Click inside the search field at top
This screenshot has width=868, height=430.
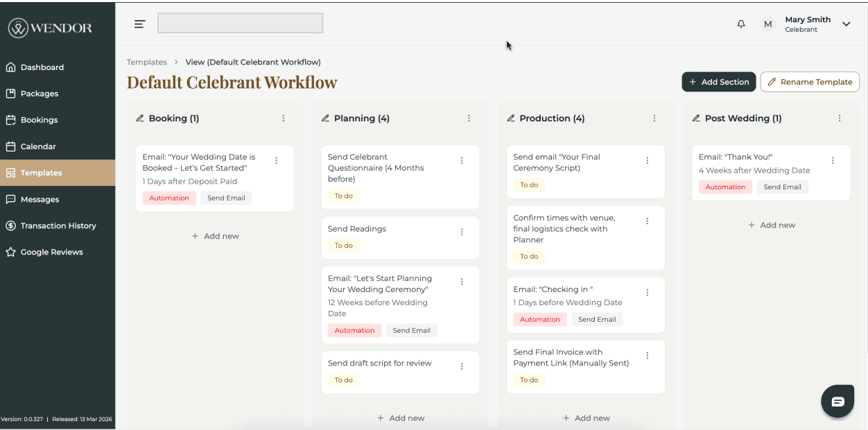[239, 22]
